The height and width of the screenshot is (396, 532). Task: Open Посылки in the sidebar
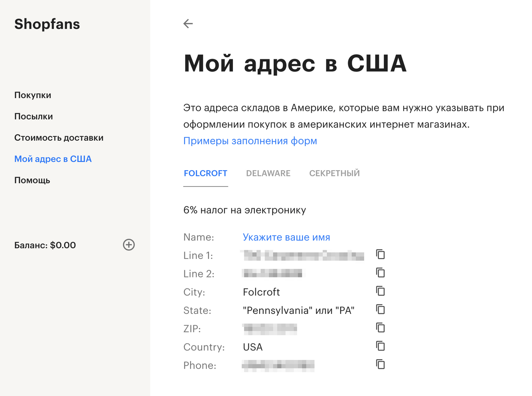point(33,116)
